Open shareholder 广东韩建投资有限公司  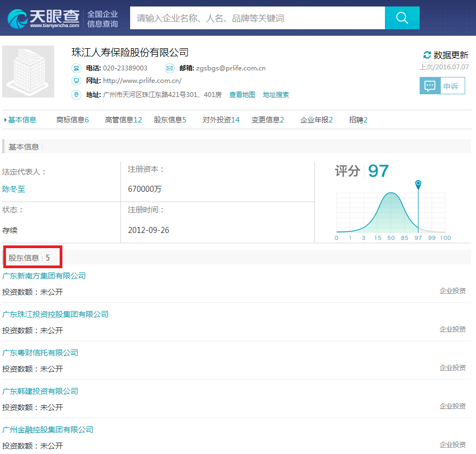[x=40, y=391]
